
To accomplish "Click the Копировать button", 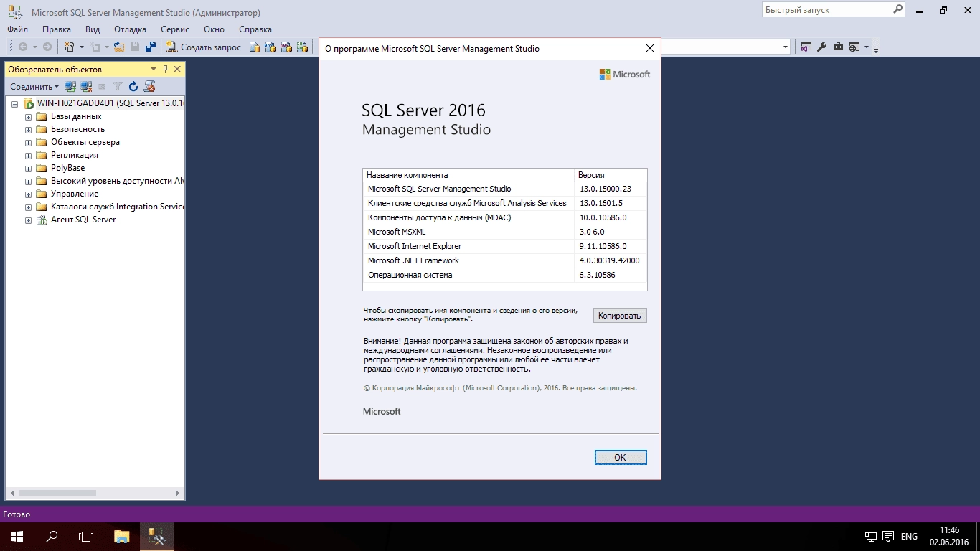I will (620, 316).
